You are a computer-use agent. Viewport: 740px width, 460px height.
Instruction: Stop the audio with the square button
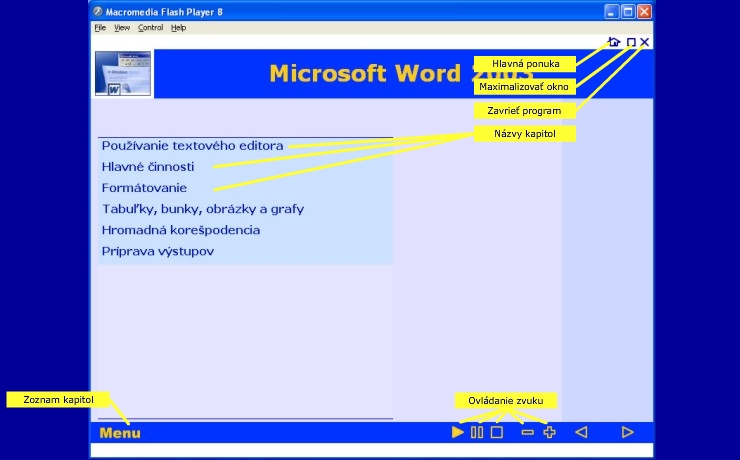pos(496,432)
